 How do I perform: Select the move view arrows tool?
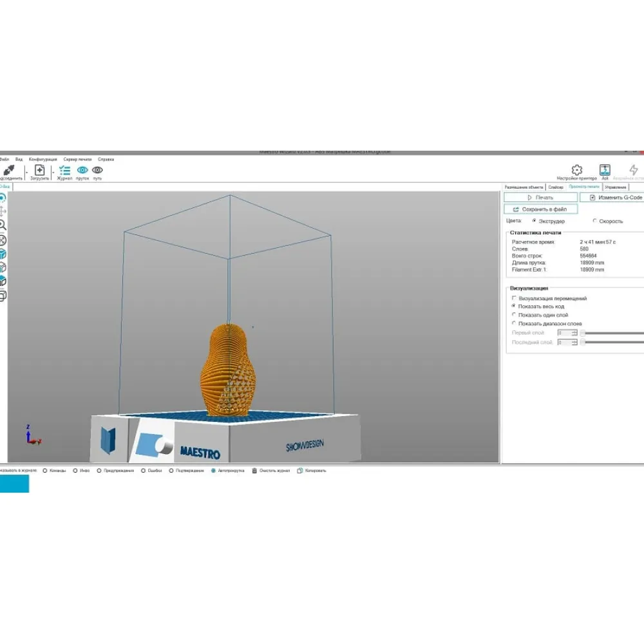click(3, 211)
